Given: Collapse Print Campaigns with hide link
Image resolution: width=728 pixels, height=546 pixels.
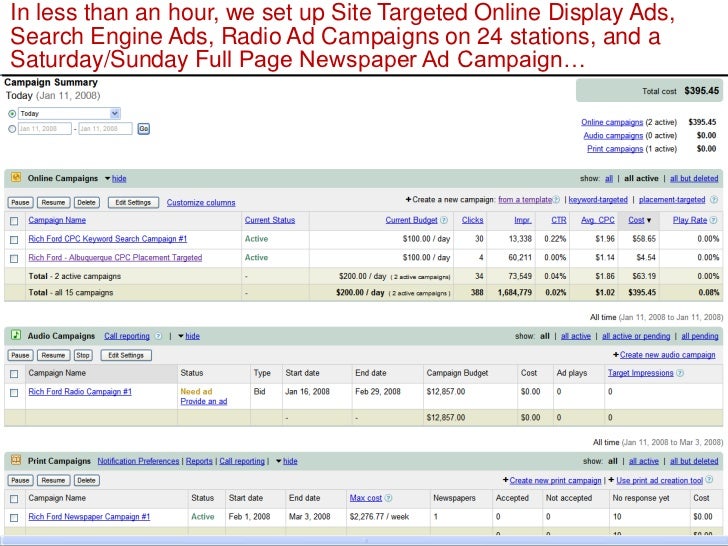Looking at the screenshot, I should (290, 461).
